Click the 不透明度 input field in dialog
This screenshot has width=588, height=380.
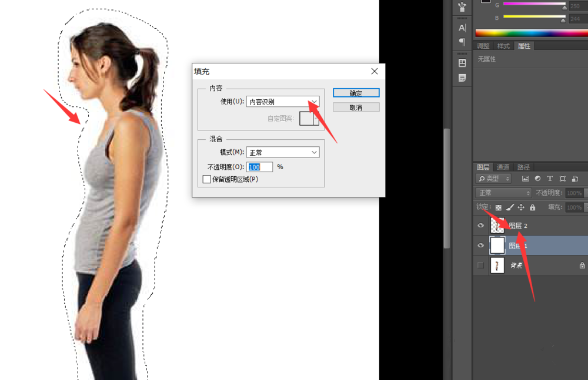(x=260, y=167)
